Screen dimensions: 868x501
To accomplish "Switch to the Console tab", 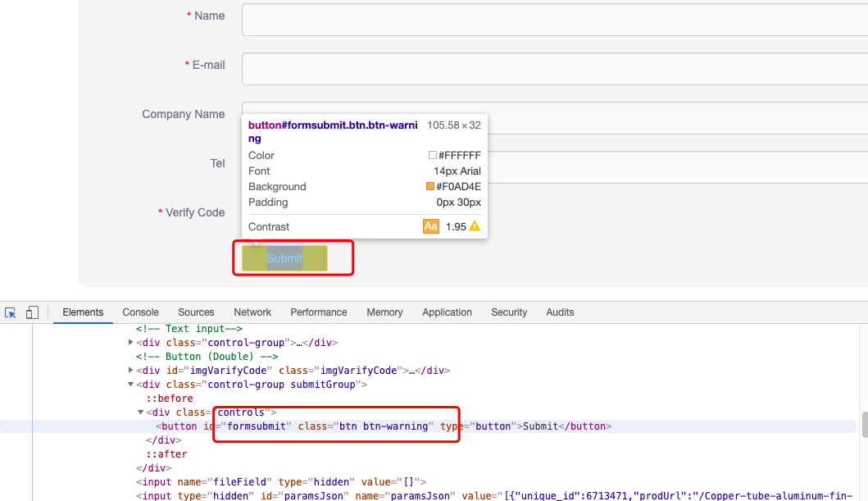I will 140,312.
